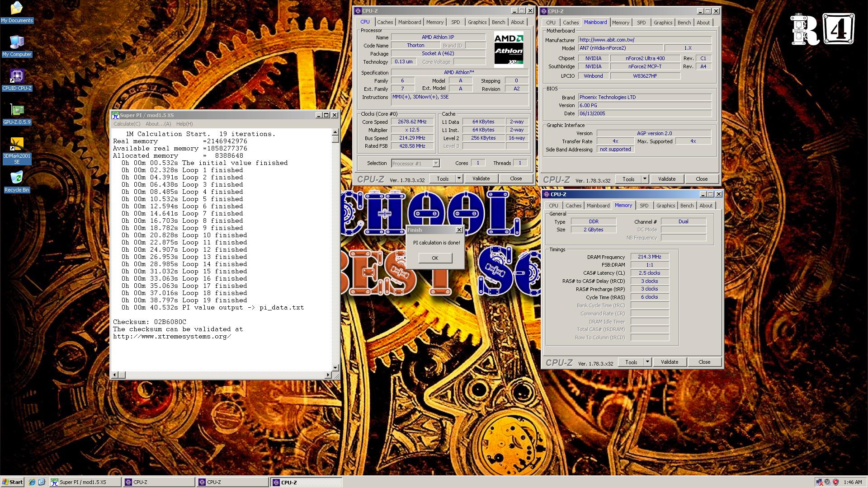The image size is (868, 488).
Task: Click title bar icon of CPU-Z Mainboard window
Action: click(x=544, y=11)
